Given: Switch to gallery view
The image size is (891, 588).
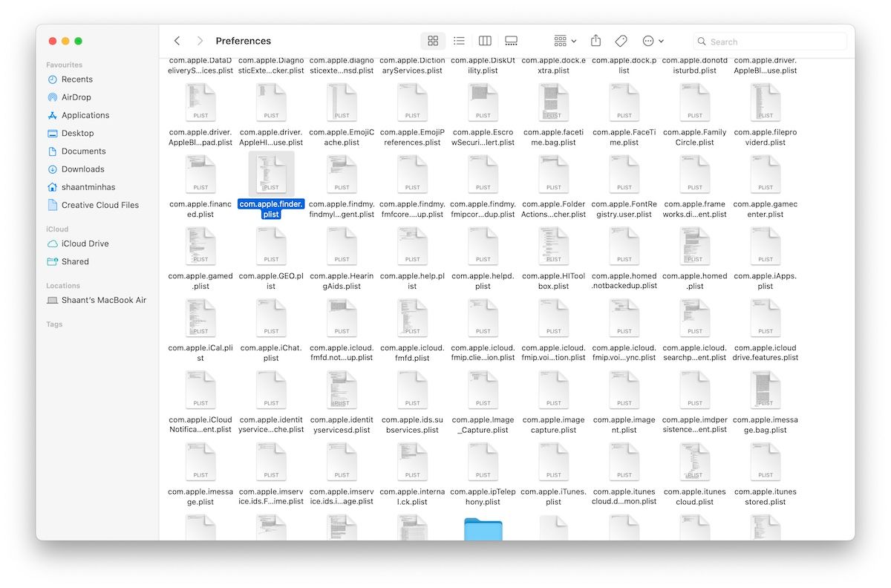Looking at the screenshot, I should pos(511,41).
